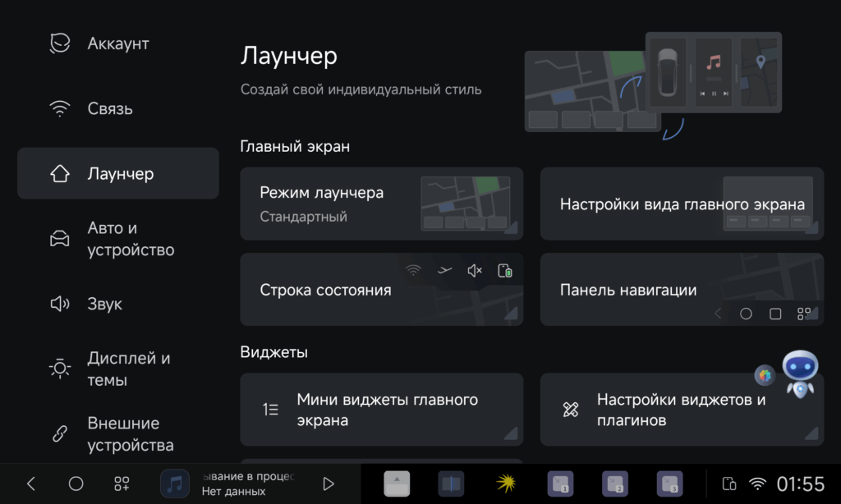Screen dimensions: 841x504
Task: Open Настройки вида главного экрана
Action: tap(682, 204)
